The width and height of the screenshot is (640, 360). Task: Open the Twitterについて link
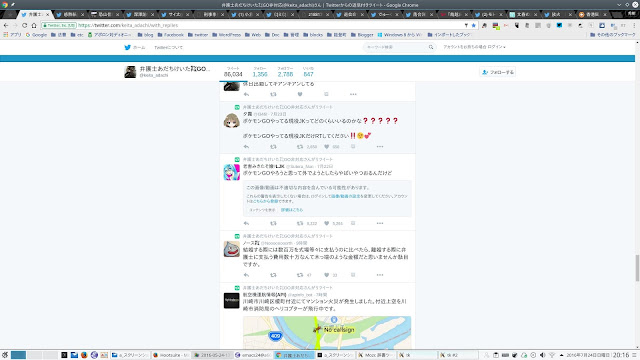169,47
